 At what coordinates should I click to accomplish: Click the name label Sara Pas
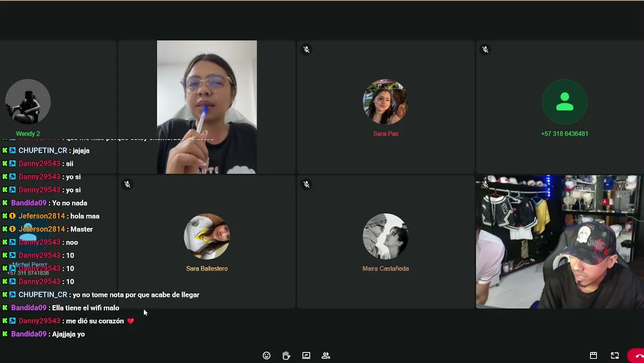click(386, 134)
